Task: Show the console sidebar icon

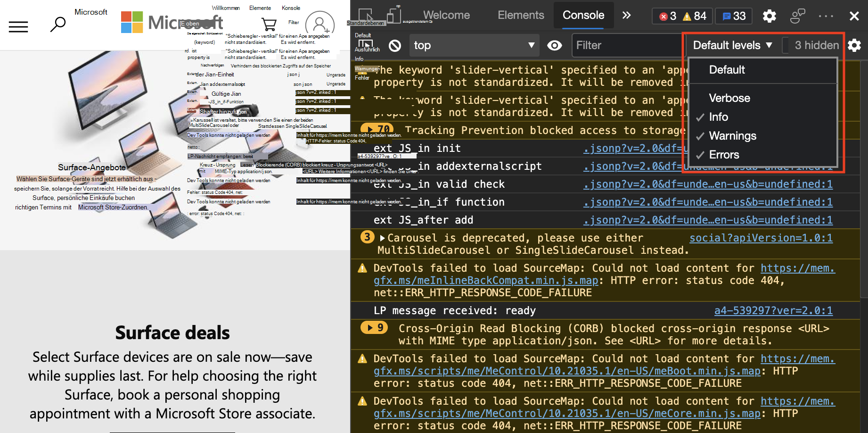Action: 365,45
